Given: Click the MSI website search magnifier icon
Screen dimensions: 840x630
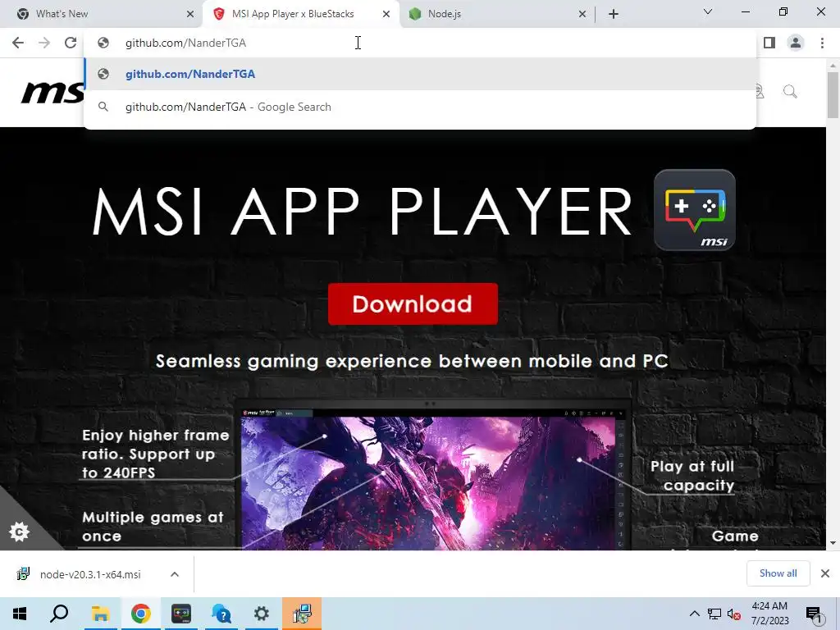Looking at the screenshot, I should 790,92.
